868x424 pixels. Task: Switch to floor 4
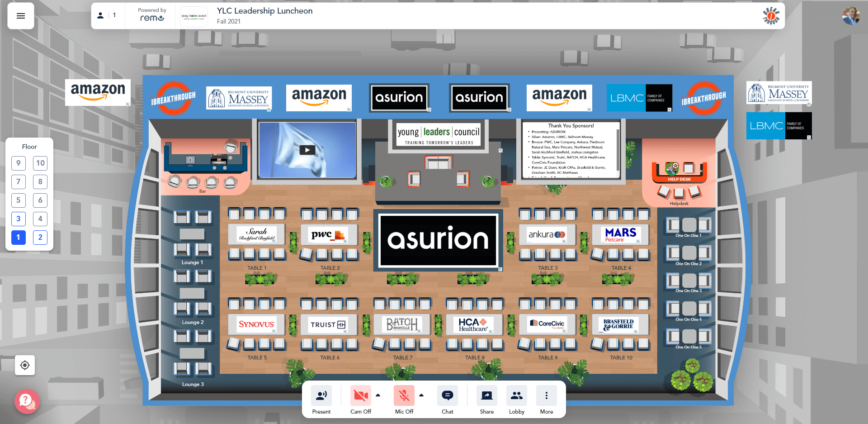[x=40, y=219]
